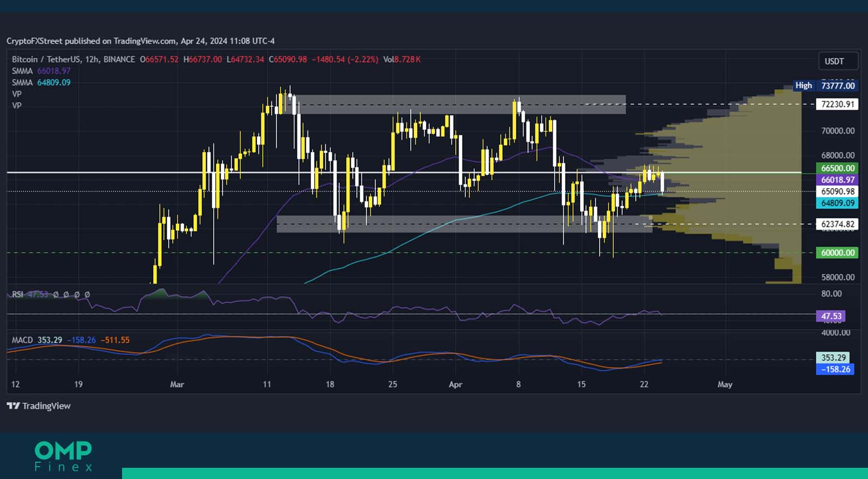Screen dimensions: 868x479
Task: Click the May date on time axis
Action: tap(725, 384)
